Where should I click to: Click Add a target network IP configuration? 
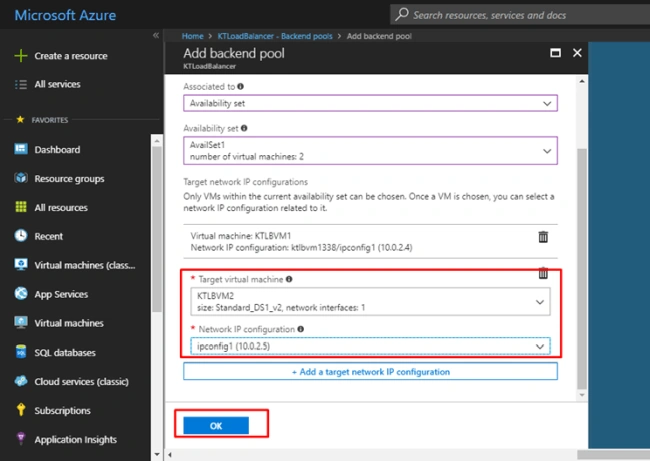point(370,371)
